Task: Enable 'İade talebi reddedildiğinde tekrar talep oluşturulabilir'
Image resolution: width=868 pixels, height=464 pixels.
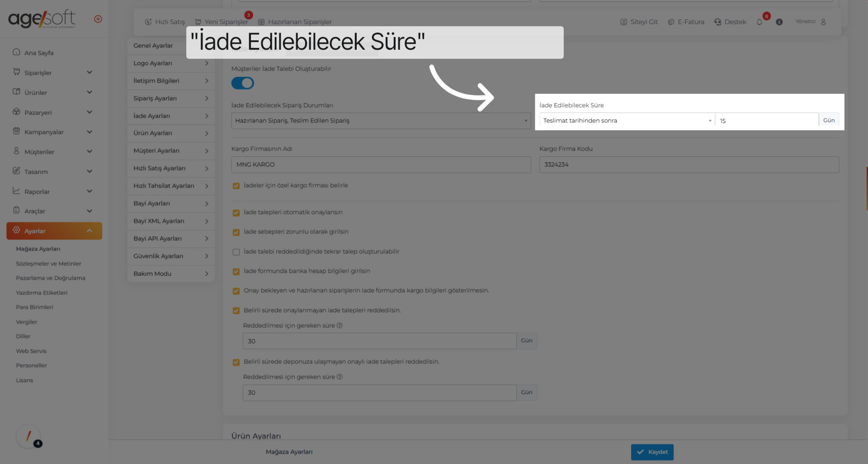Action: [x=236, y=252]
